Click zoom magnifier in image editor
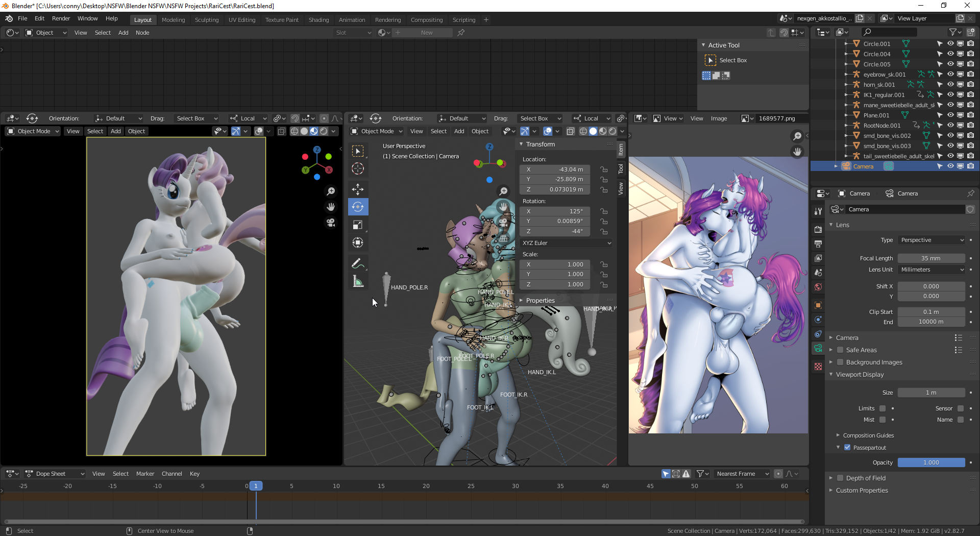 [x=797, y=136]
